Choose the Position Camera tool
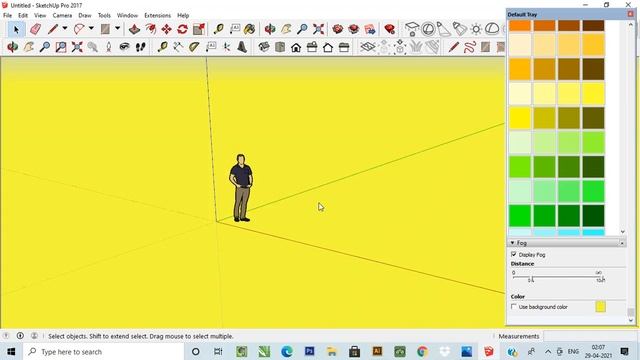 tap(109, 47)
